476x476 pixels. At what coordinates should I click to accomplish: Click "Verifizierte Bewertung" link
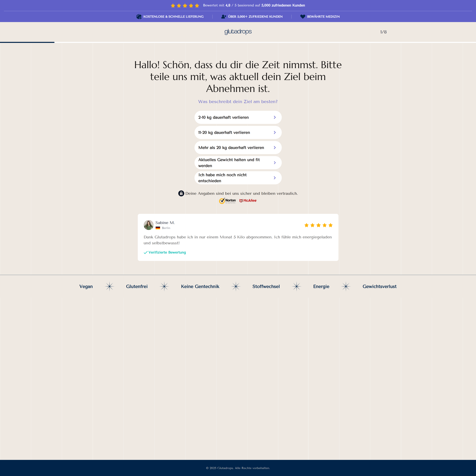click(x=167, y=252)
